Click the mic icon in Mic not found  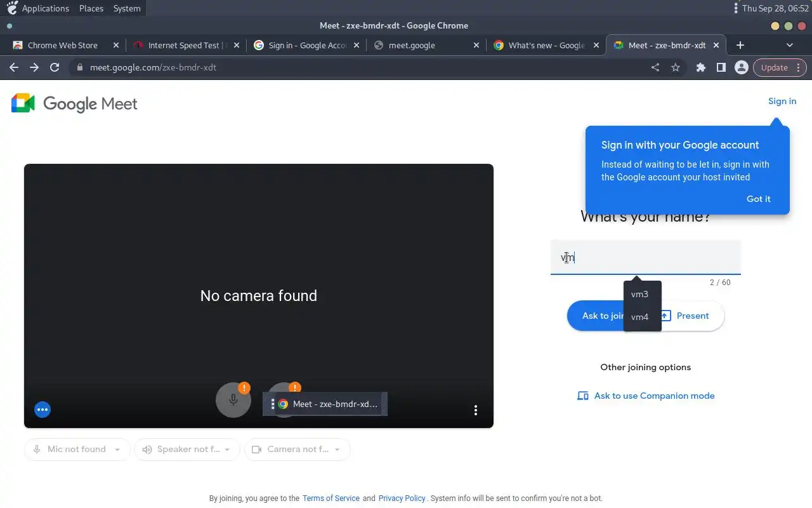pyautogui.click(x=37, y=450)
